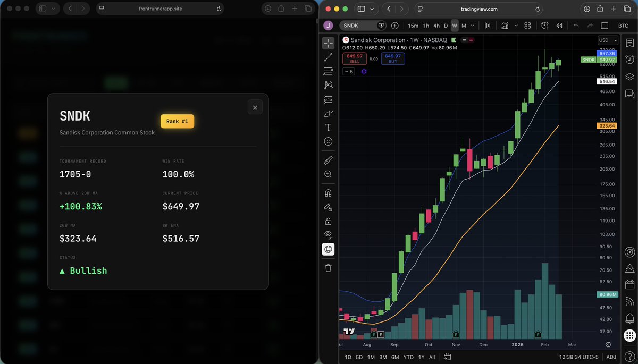Redo the last chart action
The width and height of the screenshot is (638, 364).
[590, 26]
